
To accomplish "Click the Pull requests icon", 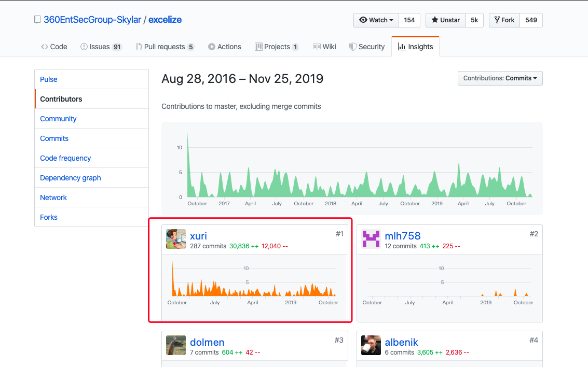I will coord(139,47).
